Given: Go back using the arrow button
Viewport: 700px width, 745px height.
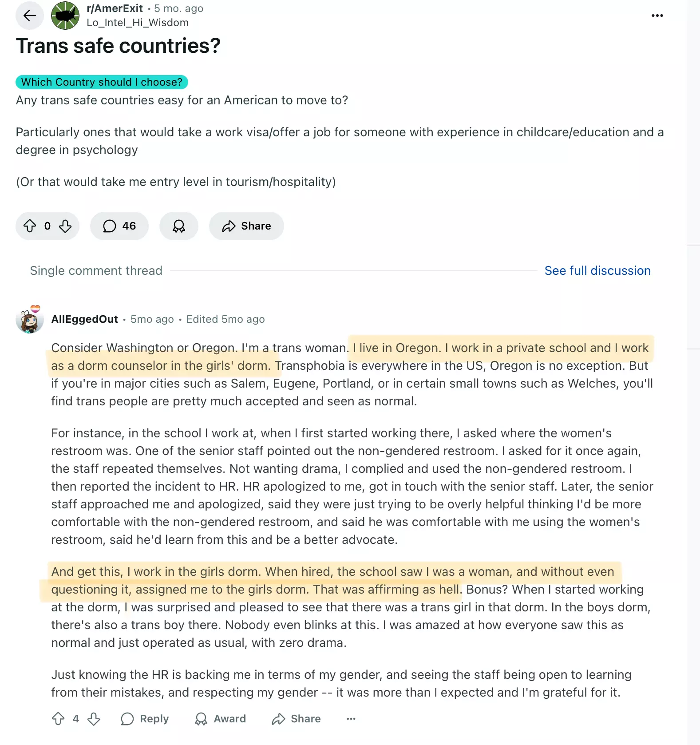Looking at the screenshot, I should click(x=30, y=16).
